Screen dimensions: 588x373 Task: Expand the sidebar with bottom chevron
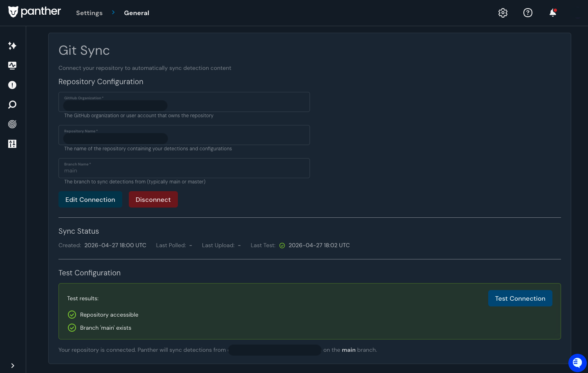(x=13, y=366)
